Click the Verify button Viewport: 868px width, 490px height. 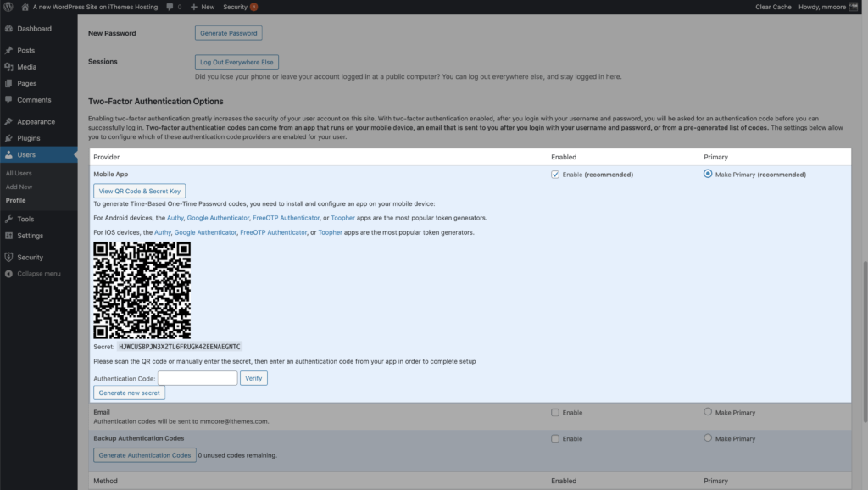pos(253,378)
